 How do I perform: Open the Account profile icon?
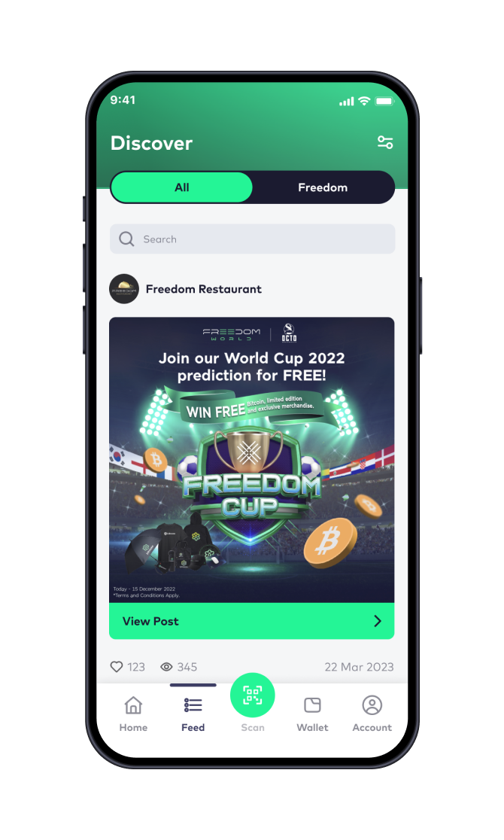click(x=372, y=705)
